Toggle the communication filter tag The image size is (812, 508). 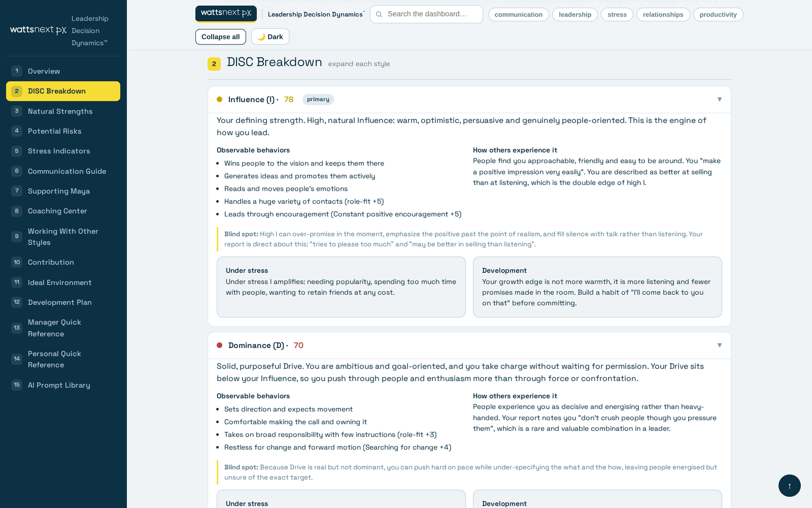518,15
